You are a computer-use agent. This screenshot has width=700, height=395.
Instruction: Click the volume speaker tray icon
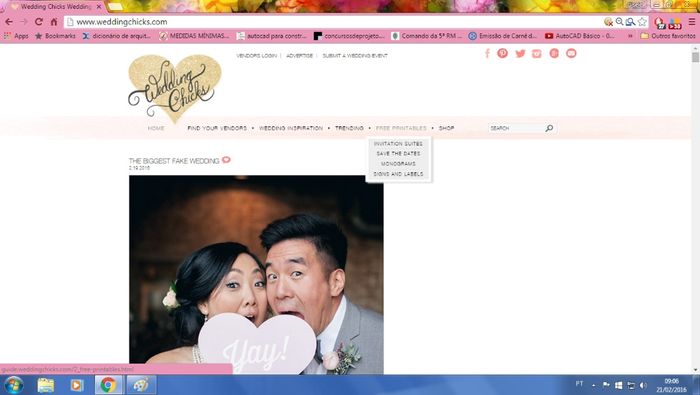pyautogui.click(x=643, y=385)
